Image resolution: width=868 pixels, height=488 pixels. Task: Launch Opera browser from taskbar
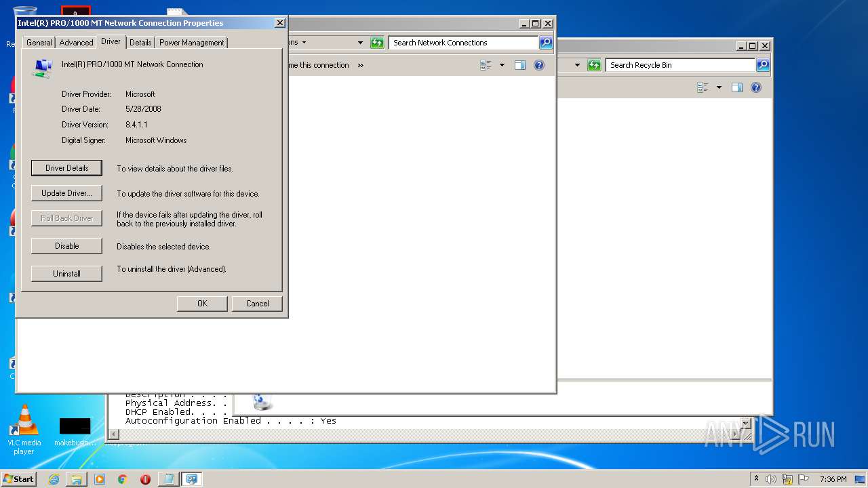145,479
